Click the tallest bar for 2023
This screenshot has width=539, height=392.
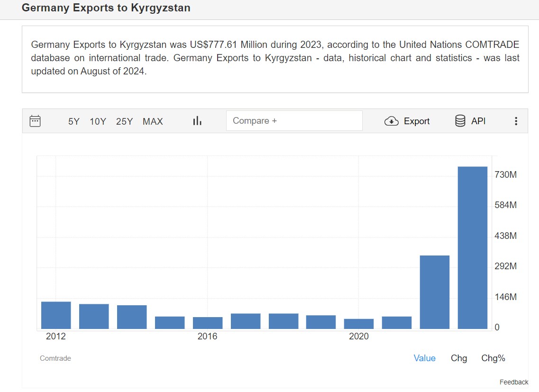pos(473,247)
